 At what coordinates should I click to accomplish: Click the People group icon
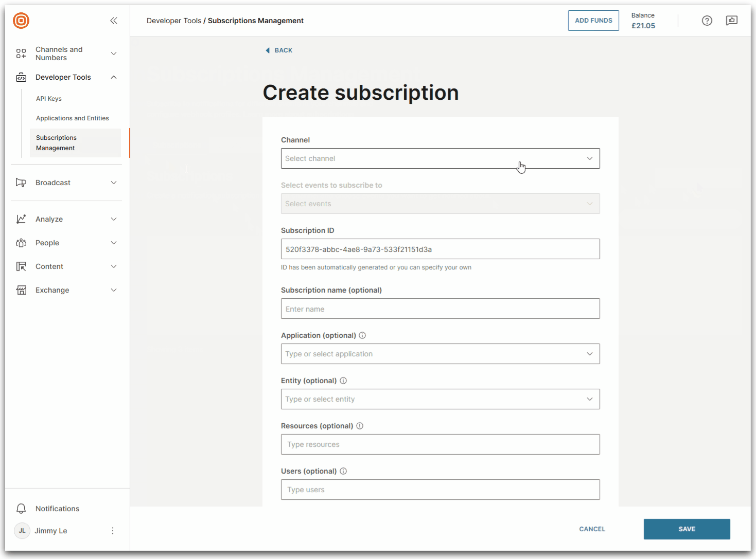pyautogui.click(x=21, y=243)
